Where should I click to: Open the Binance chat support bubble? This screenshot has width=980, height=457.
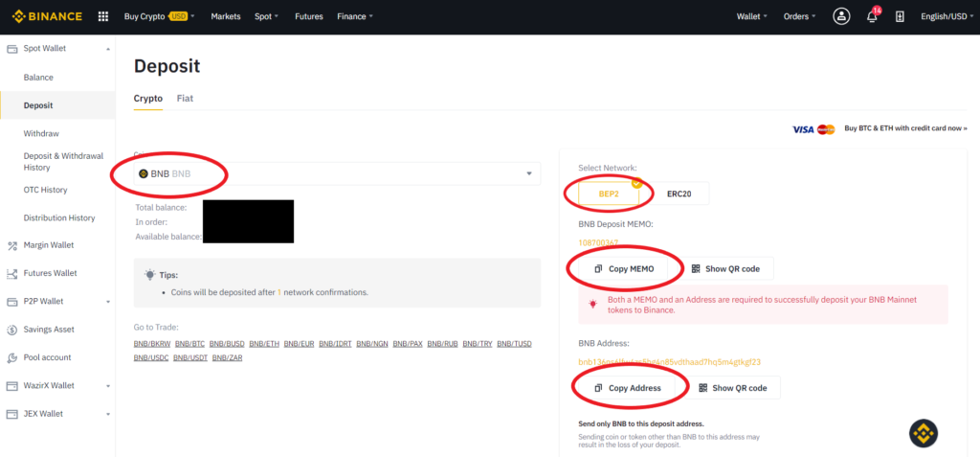point(924,433)
